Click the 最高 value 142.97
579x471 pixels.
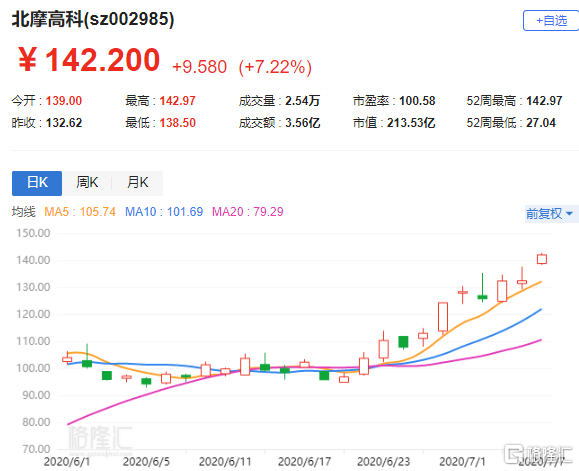point(177,101)
